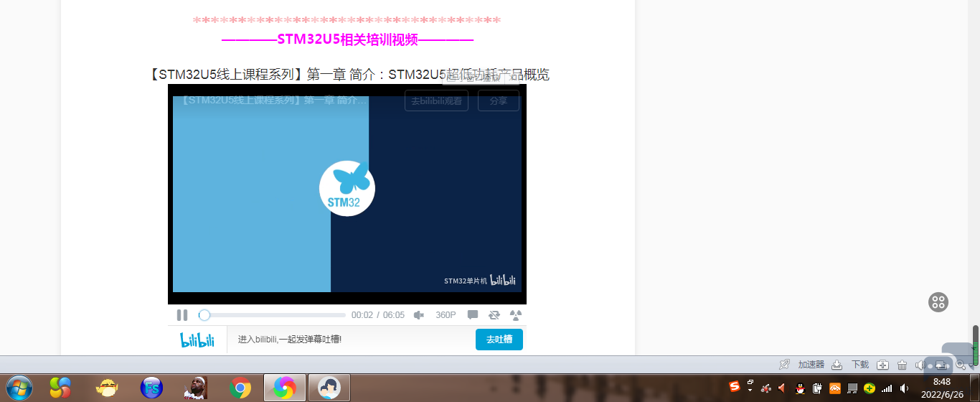Open the QQ penguin tray icon
Image resolution: width=980 pixels, height=402 pixels.
(x=800, y=388)
